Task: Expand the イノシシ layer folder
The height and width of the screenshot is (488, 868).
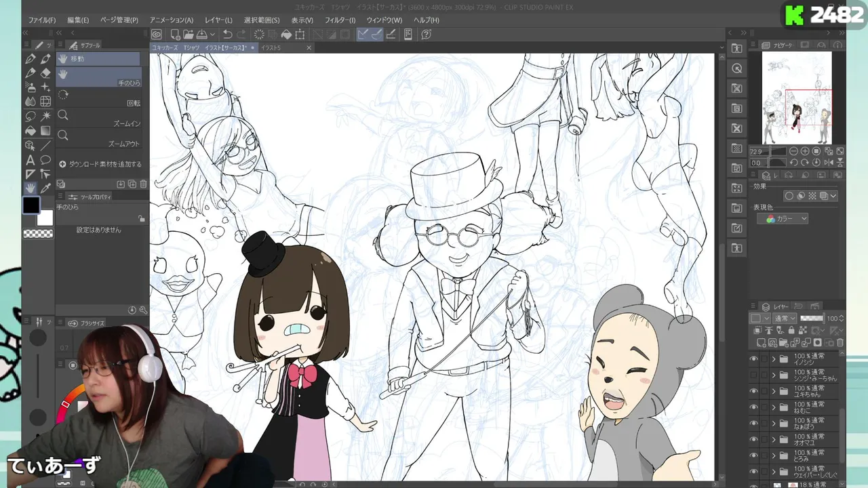Action: tap(774, 359)
